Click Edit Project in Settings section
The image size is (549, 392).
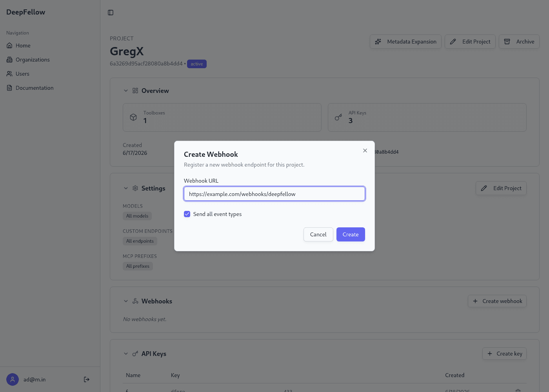(501, 188)
